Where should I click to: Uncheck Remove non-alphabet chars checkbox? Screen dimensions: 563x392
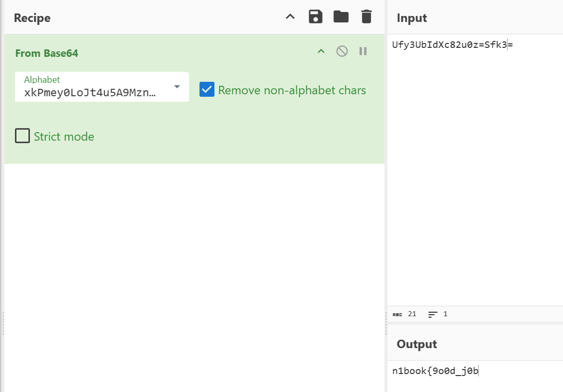tap(207, 90)
